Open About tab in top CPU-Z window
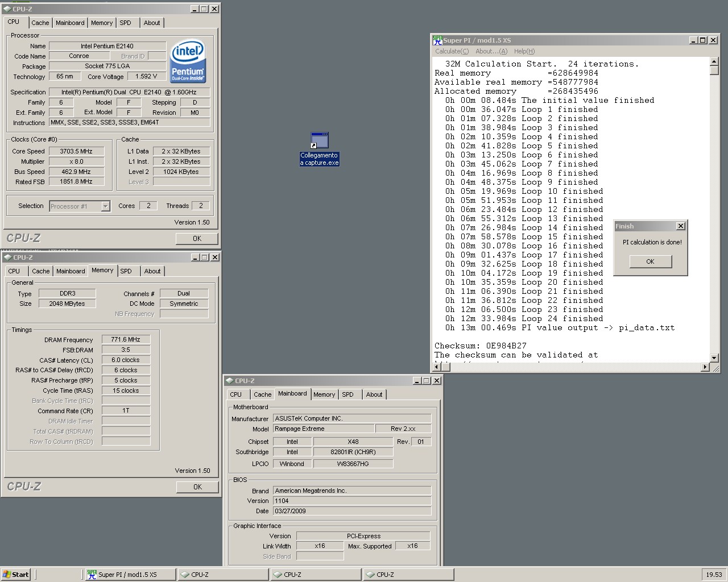 click(152, 23)
